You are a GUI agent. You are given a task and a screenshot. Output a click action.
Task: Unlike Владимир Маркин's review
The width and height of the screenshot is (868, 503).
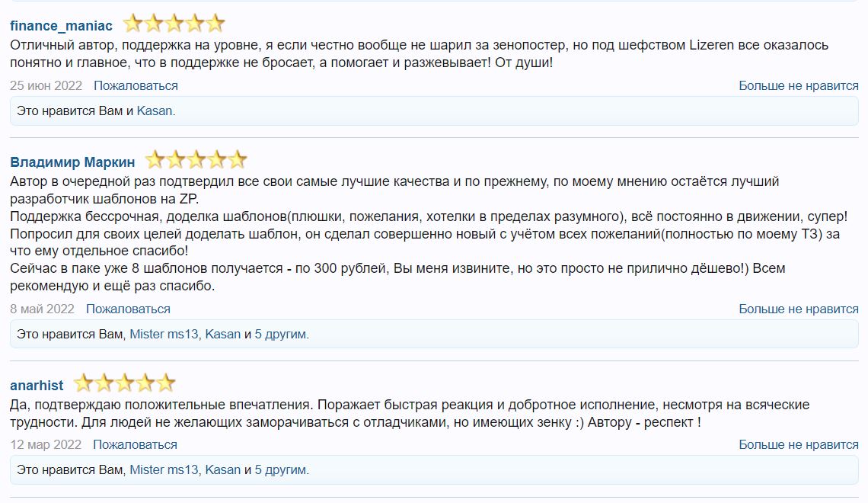[798, 309]
